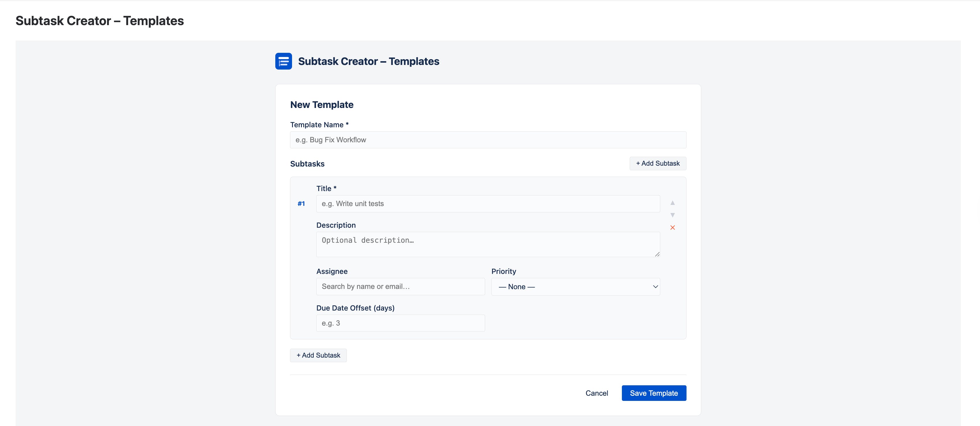980x426 pixels.
Task: Click the Description textarea resize handle
Action: click(x=657, y=254)
